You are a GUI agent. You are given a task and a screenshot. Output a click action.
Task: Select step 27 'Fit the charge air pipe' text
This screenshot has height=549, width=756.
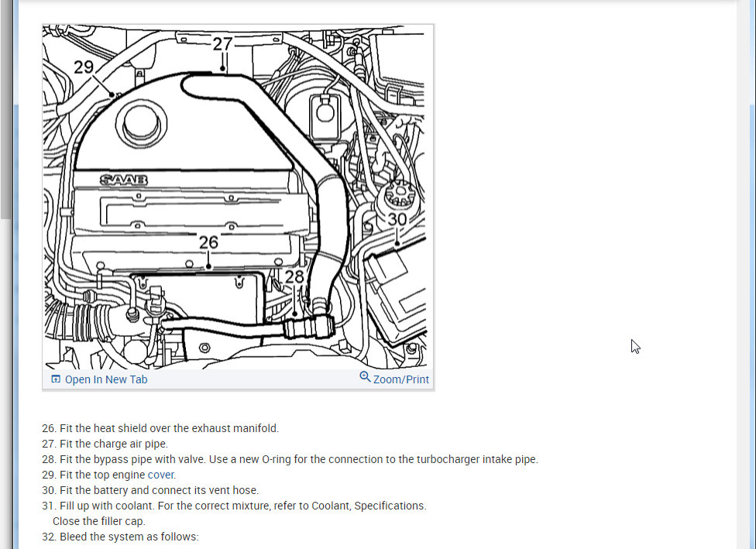(x=105, y=444)
